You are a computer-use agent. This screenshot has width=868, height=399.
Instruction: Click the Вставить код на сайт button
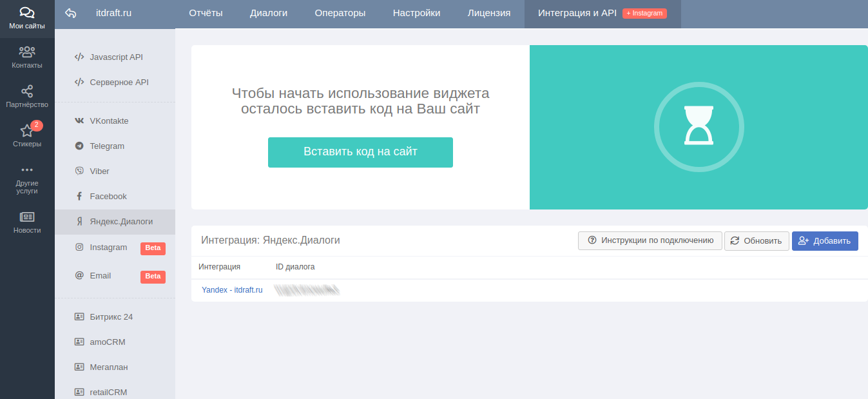click(360, 152)
